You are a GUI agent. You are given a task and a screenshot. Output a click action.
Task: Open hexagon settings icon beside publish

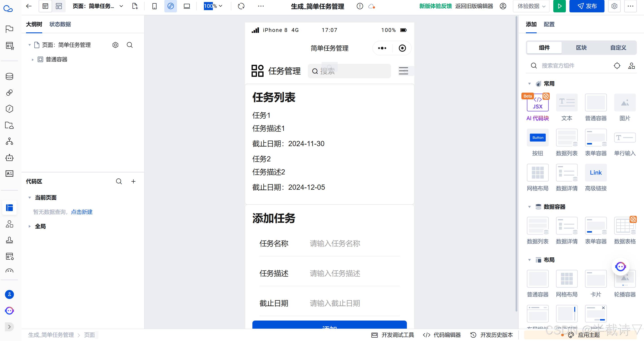(x=614, y=6)
